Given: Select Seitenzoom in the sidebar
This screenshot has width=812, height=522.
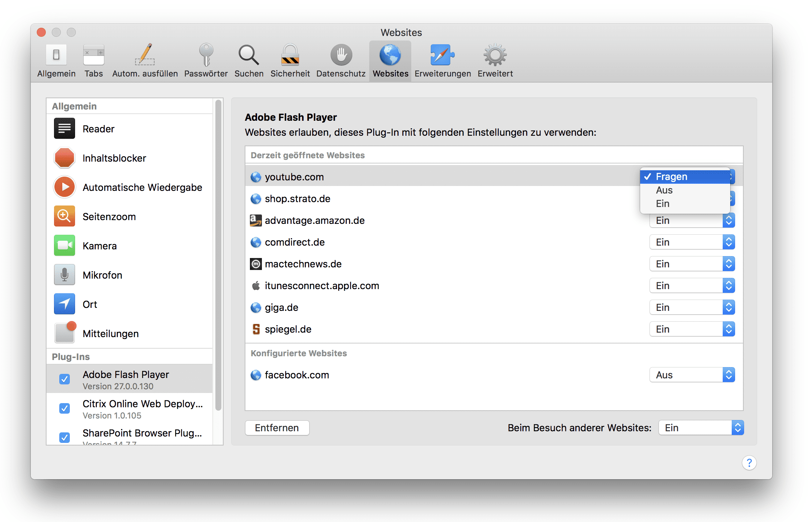Looking at the screenshot, I should (x=130, y=216).
